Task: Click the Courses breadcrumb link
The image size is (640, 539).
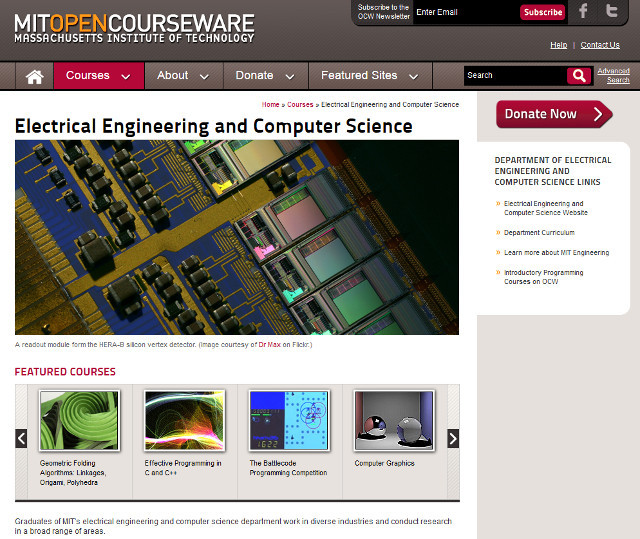Action: 300,104
